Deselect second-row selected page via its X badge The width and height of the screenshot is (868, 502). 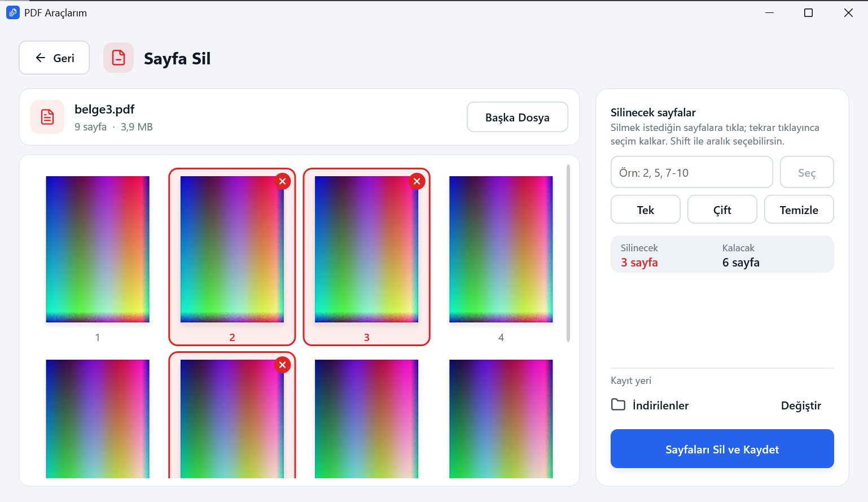[283, 365]
